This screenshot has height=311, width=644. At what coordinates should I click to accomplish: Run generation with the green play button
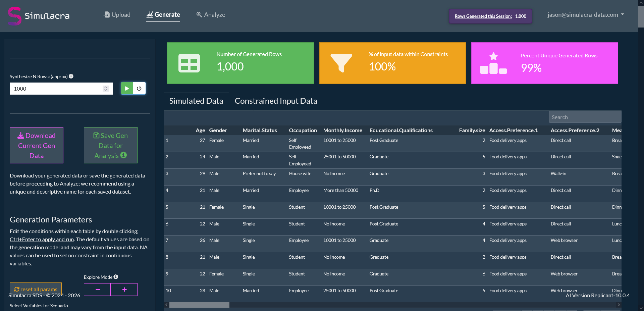coord(127,89)
